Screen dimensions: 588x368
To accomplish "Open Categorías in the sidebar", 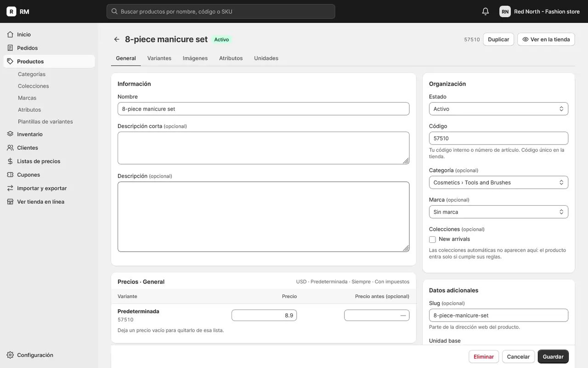I will click(32, 74).
